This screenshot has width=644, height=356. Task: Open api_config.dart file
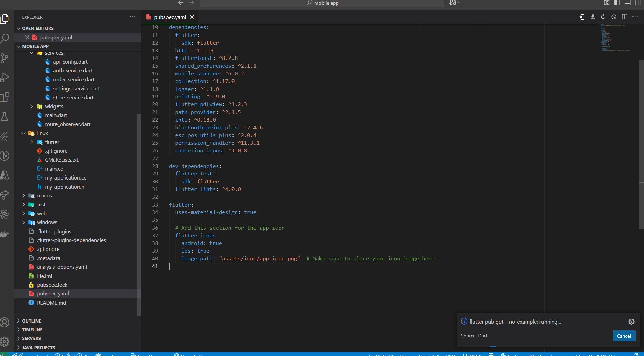pyautogui.click(x=70, y=62)
